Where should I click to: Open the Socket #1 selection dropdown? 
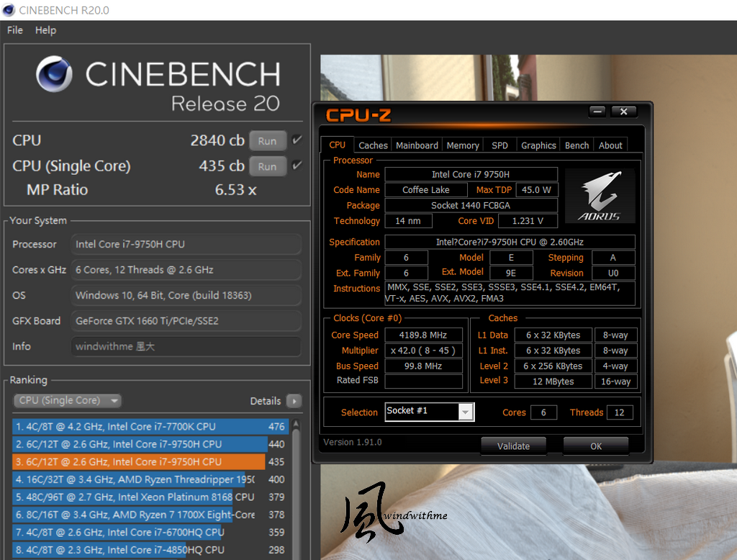430,412
